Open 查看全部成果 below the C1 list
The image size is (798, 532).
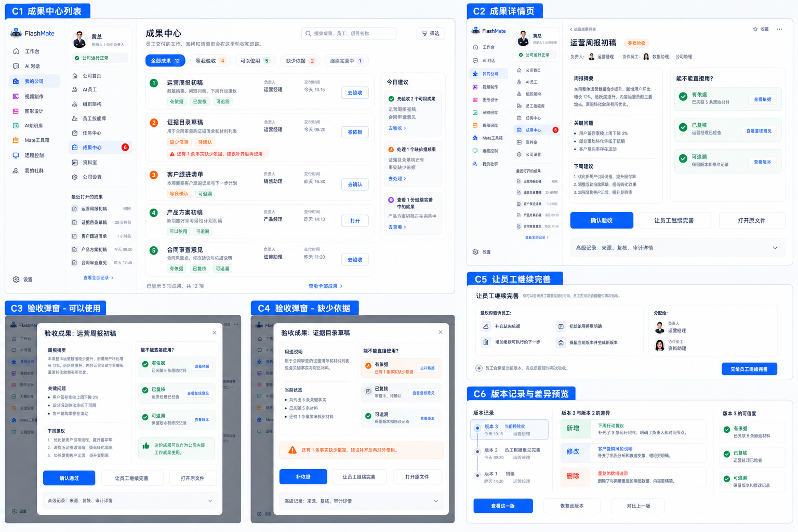click(325, 286)
